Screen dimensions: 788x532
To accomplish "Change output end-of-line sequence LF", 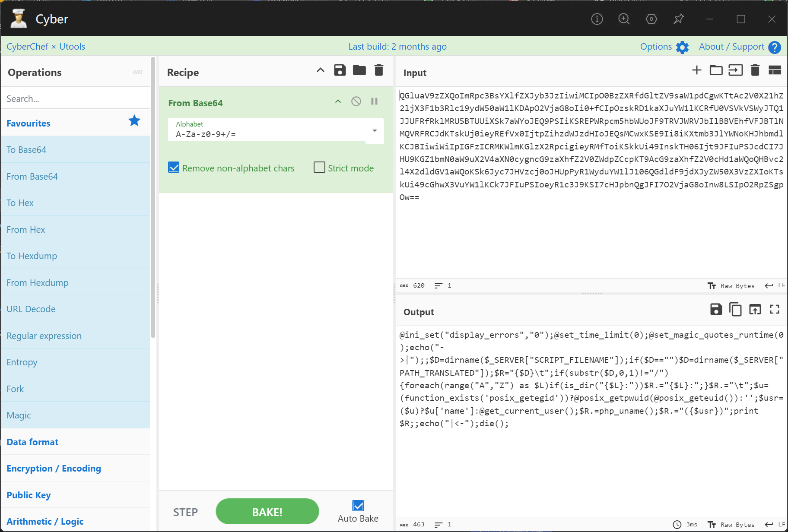I will (775, 524).
